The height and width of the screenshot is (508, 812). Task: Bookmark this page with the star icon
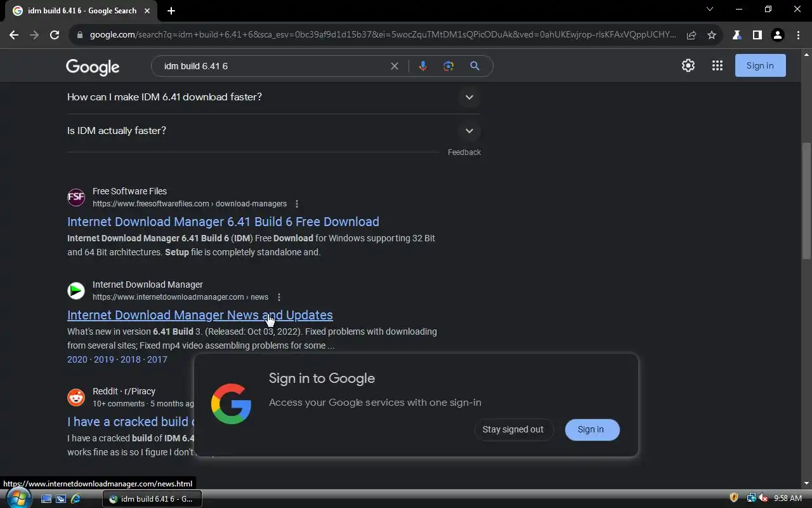(712, 35)
